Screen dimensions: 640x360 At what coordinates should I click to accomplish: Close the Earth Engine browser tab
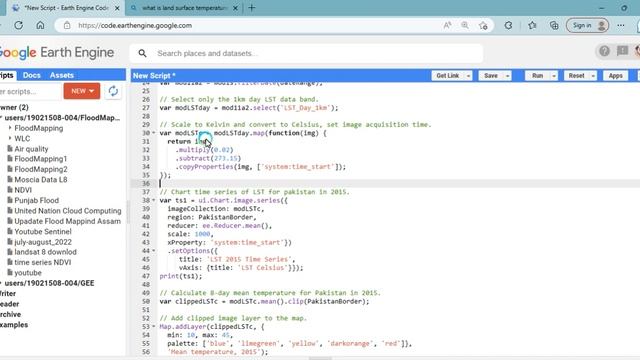click(117, 8)
